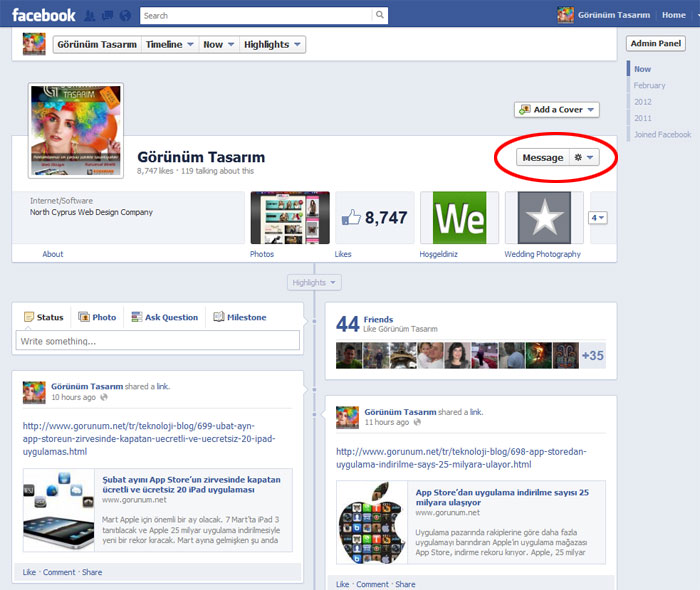Click author name on the 11 hours ago post
Screen dimensions: 700x590
(400, 412)
